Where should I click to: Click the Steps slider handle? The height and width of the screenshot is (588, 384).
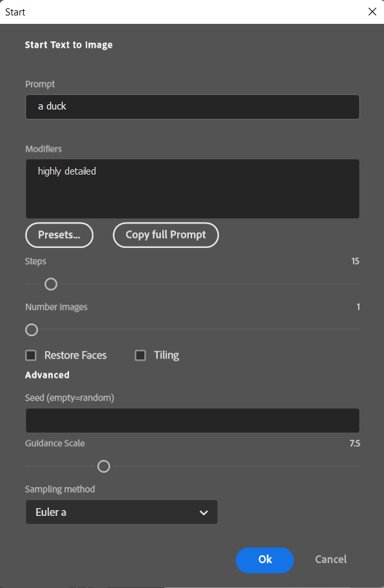click(x=51, y=284)
